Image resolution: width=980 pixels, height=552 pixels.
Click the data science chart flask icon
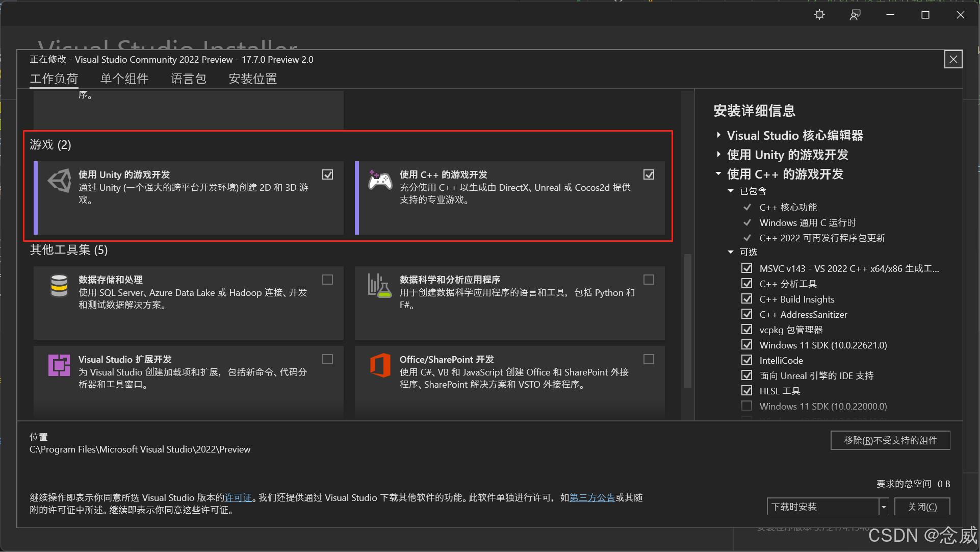tap(380, 286)
